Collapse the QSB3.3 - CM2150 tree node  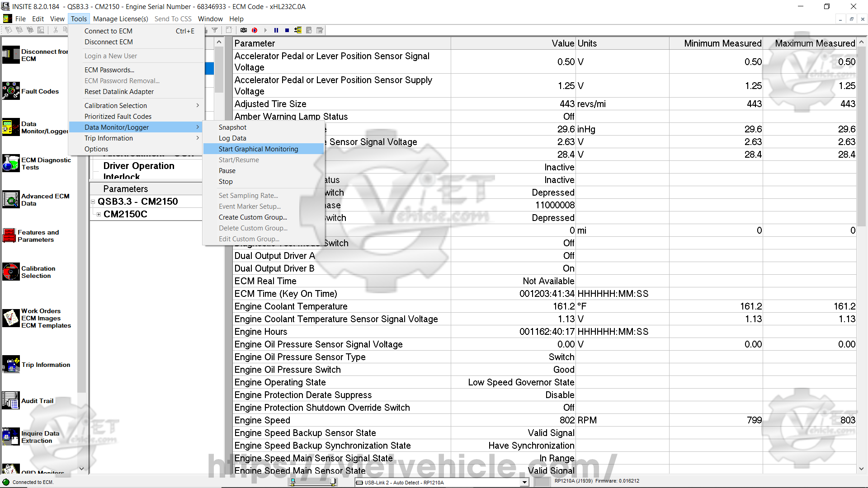(93, 202)
